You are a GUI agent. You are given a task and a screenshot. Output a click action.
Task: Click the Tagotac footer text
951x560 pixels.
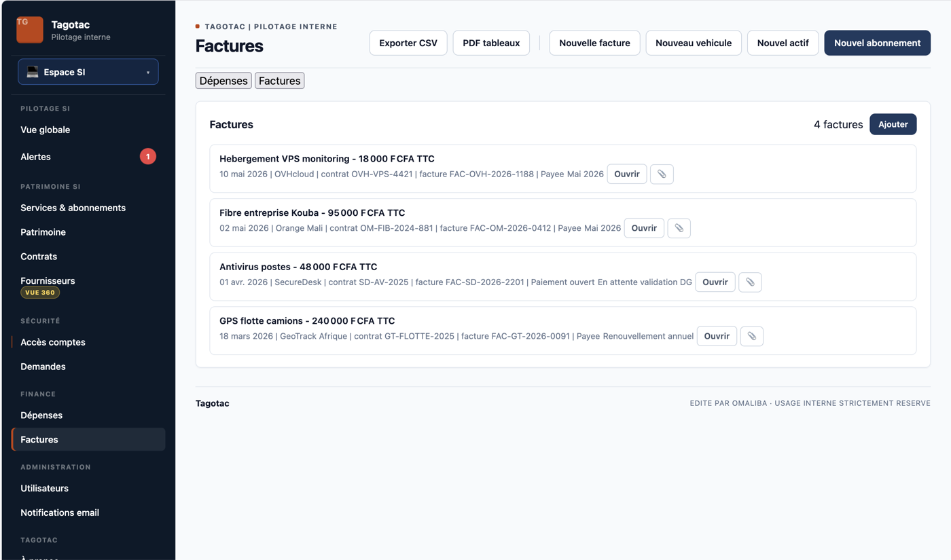[x=213, y=403]
